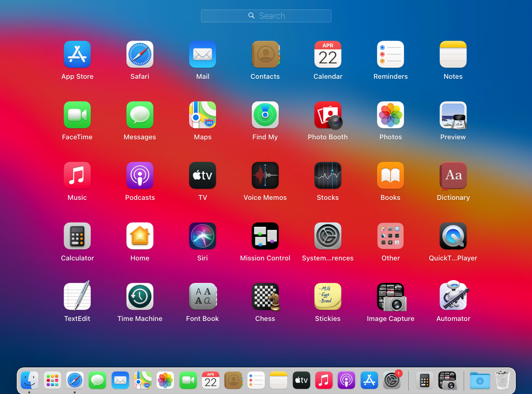Launch Reminders from the Launchpad grid
Image resolution: width=532 pixels, height=394 pixels.
391,55
